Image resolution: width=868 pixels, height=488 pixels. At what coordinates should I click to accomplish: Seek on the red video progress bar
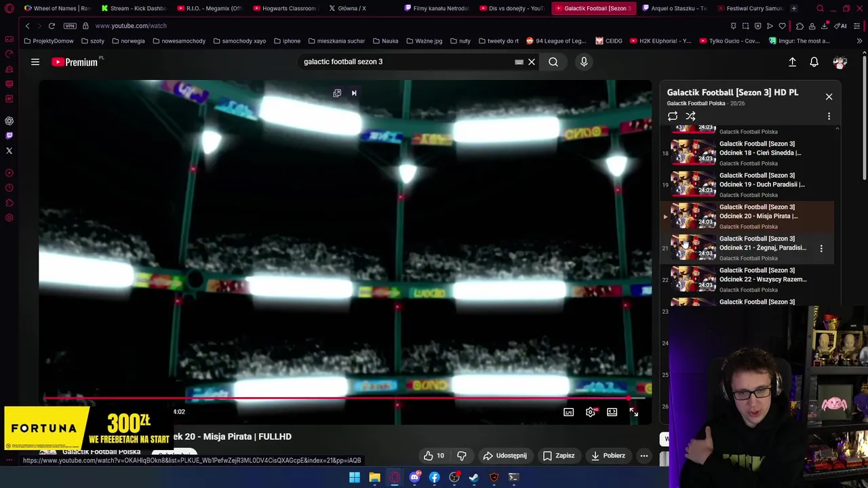pyautogui.click(x=344, y=399)
